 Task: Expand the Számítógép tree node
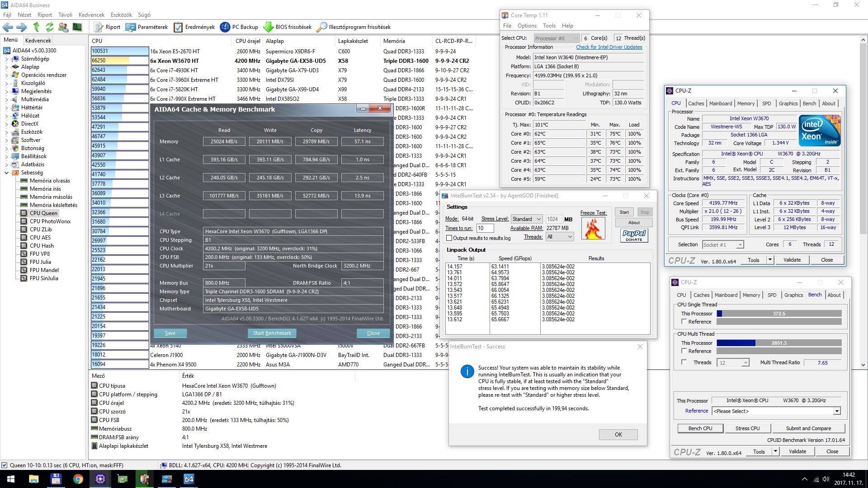tap(6, 59)
